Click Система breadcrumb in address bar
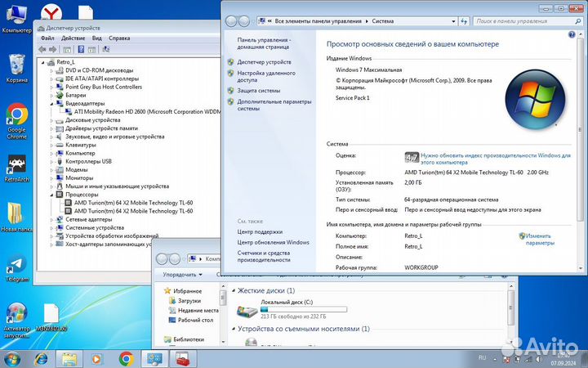Viewport: 588px width, 368px height. tap(382, 21)
